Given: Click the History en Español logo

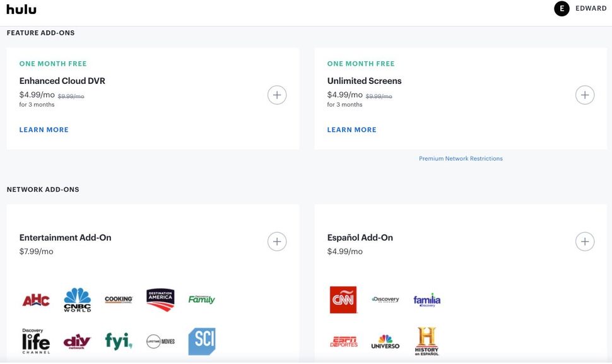Looking at the screenshot, I should [427, 341].
